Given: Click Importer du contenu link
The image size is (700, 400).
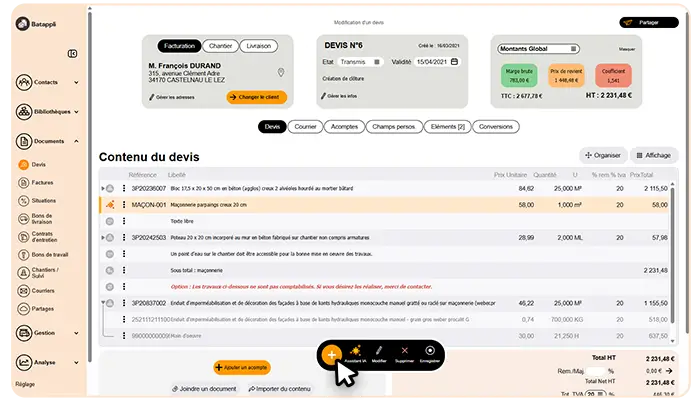Looking at the screenshot, I should click(279, 389).
